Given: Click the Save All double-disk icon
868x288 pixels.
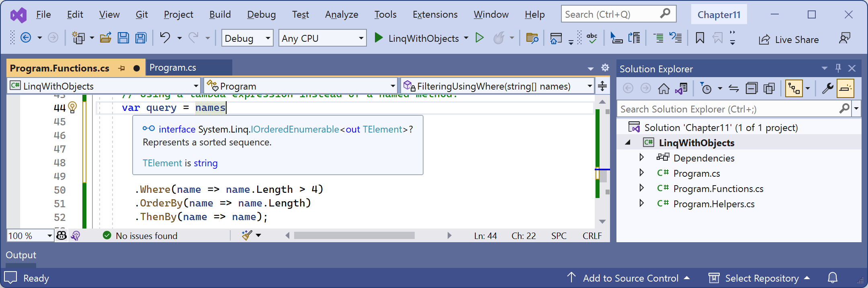Looking at the screenshot, I should tap(141, 38).
